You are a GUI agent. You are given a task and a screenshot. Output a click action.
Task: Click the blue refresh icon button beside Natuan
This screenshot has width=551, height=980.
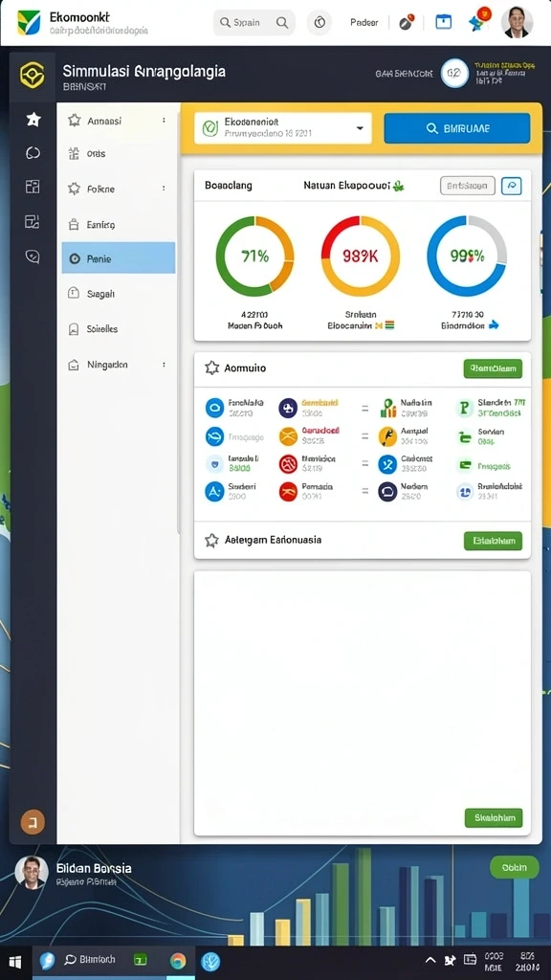[x=512, y=186]
